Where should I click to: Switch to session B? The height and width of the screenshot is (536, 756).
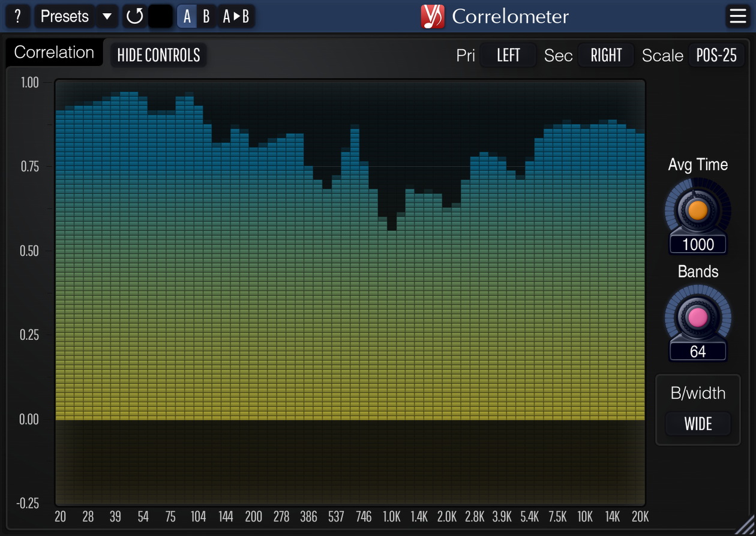click(x=206, y=16)
